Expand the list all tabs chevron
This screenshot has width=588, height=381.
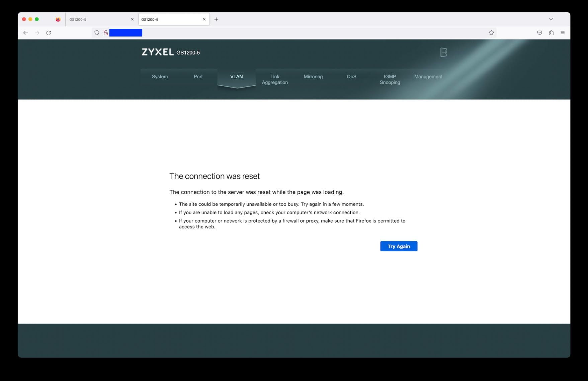(x=551, y=19)
